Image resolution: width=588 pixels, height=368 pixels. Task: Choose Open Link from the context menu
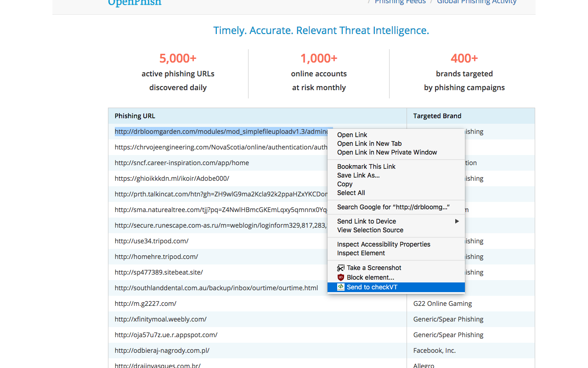pos(352,135)
